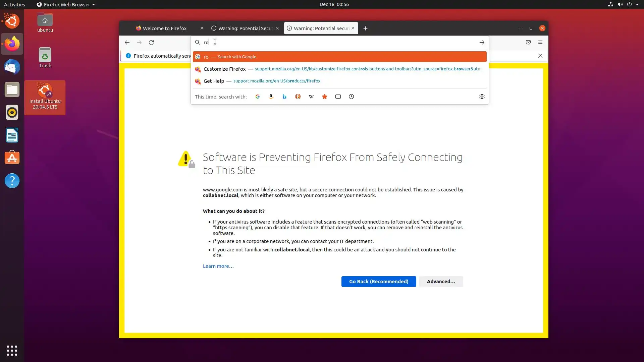Click the Go arrow in address bar
644x362 pixels.
[482, 43]
